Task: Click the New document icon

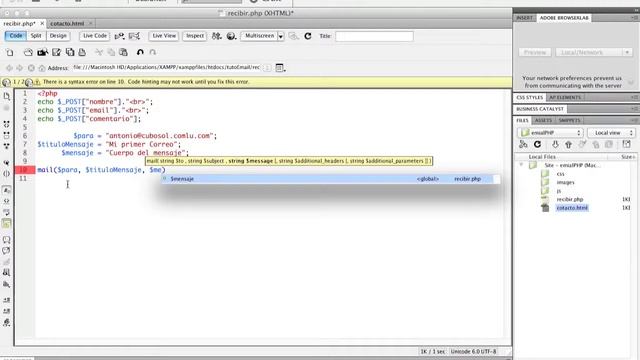Action: pos(10,52)
